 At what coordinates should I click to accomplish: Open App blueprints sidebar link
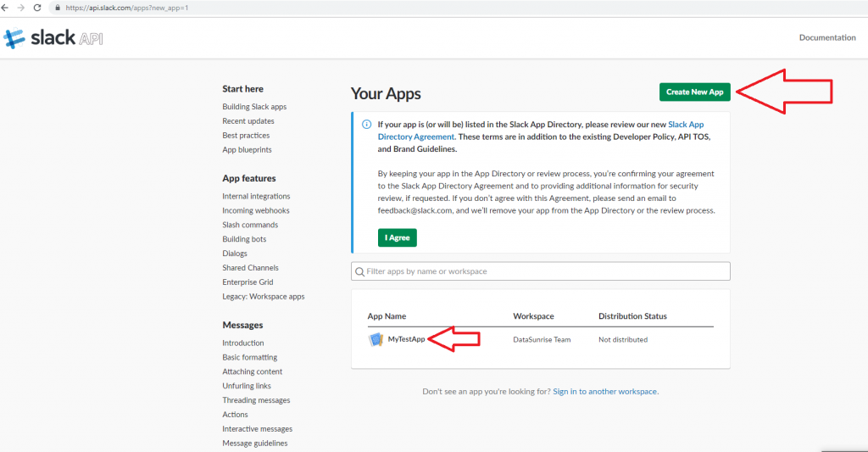pos(247,149)
